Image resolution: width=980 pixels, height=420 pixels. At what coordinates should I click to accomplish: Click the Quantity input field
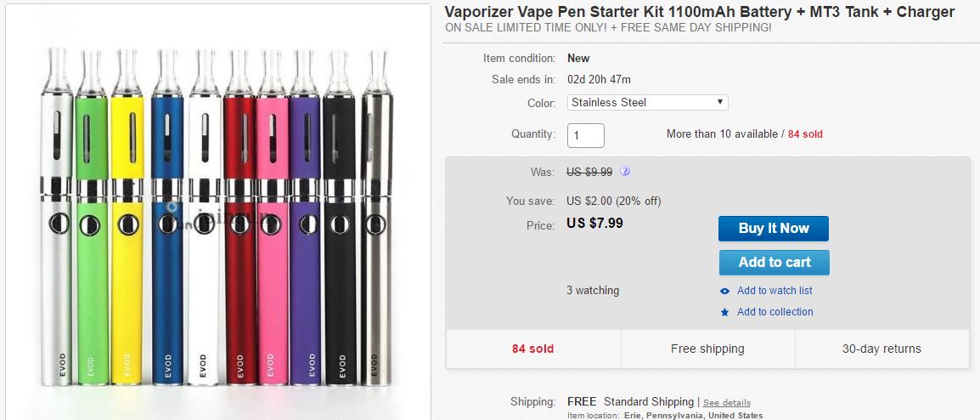coord(586,135)
